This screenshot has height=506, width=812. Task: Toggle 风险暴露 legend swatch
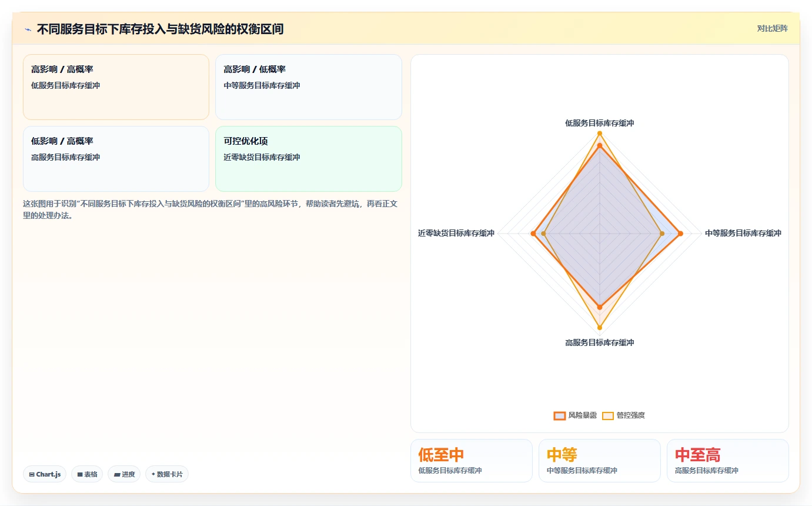(x=559, y=415)
